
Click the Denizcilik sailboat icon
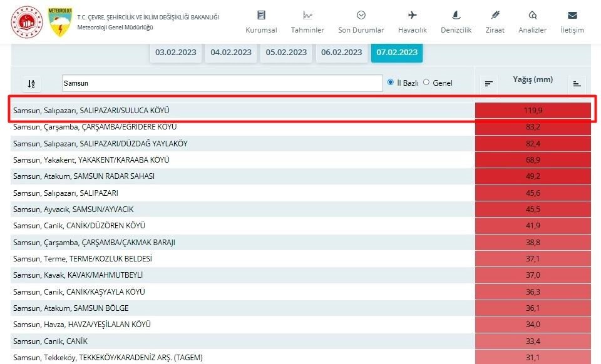(x=456, y=15)
